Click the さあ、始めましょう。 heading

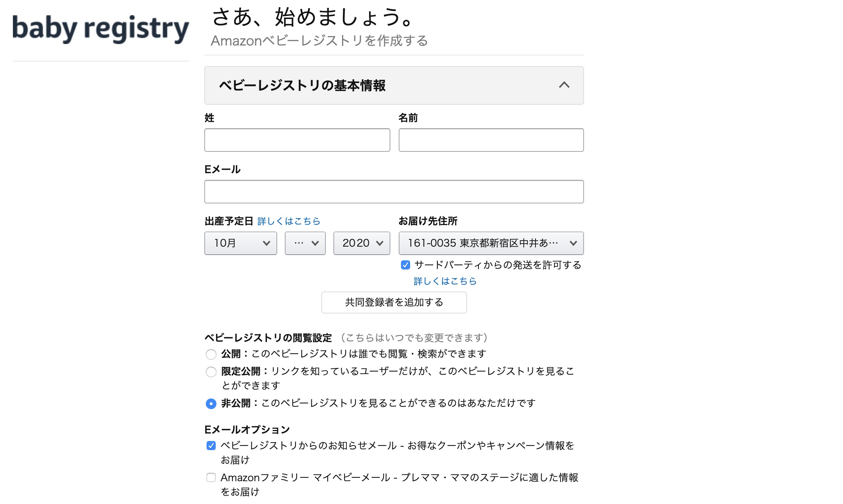[313, 17]
